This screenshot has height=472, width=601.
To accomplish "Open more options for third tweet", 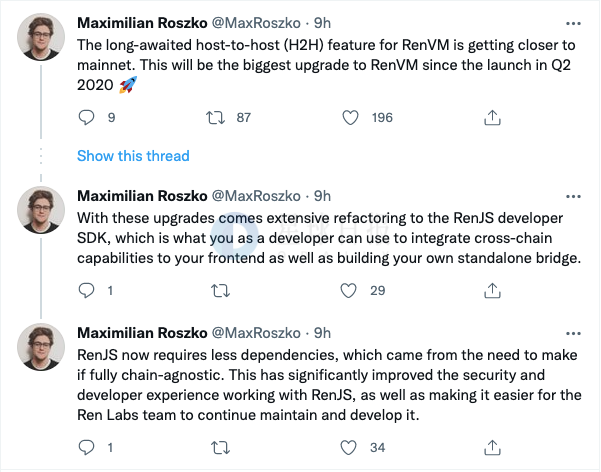I will [571, 332].
